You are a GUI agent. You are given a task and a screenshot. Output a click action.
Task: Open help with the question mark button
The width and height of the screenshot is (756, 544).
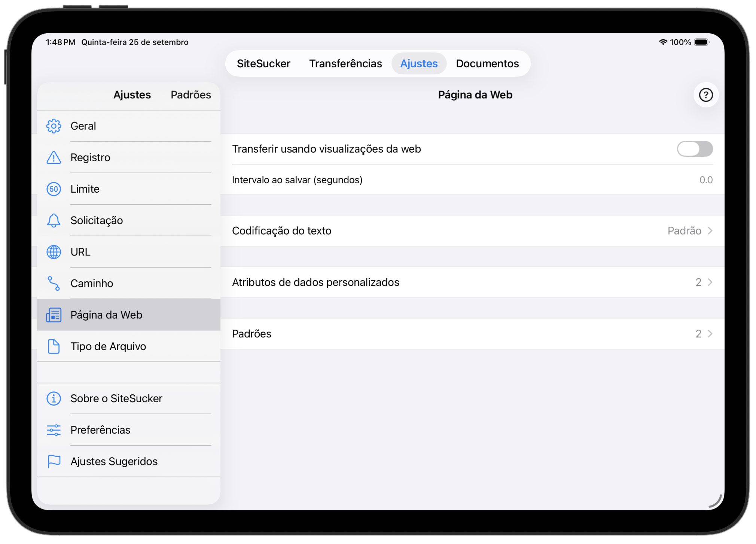(706, 95)
